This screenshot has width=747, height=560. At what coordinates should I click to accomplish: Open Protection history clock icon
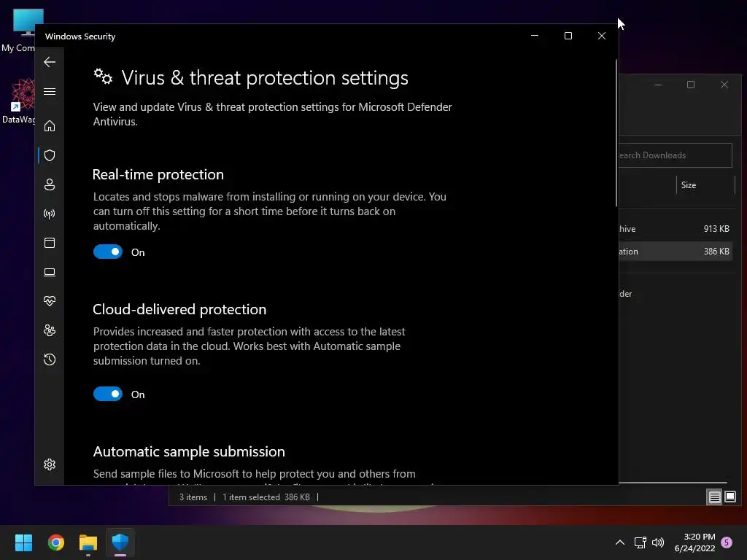point(50,359)
